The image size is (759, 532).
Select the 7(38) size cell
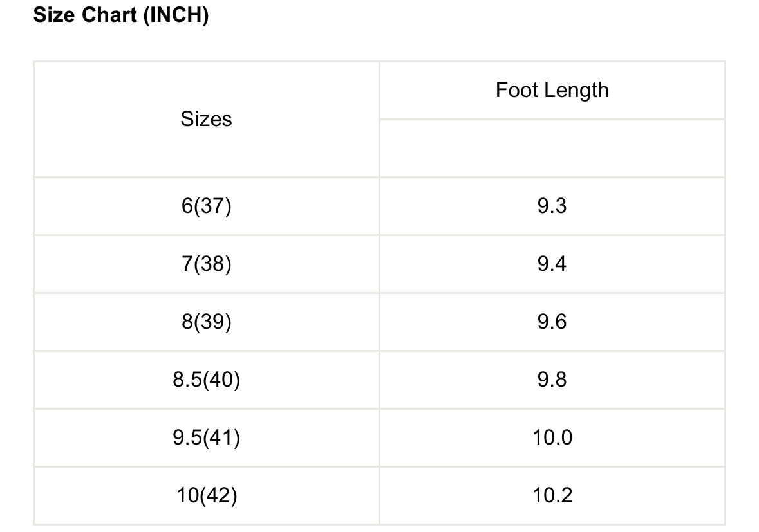pyautogui.click(x=206, y=264)
